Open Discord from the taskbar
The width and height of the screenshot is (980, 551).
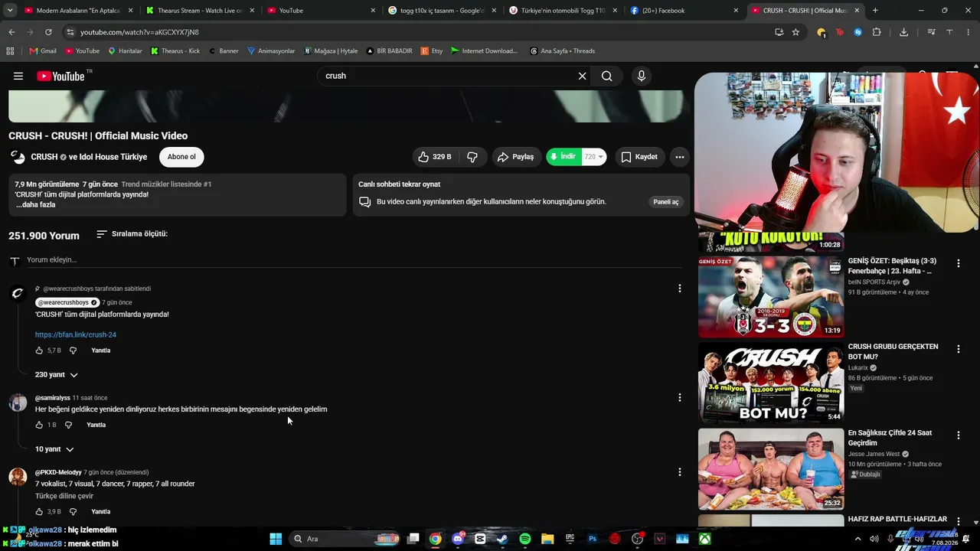click(x=458, y=539)
